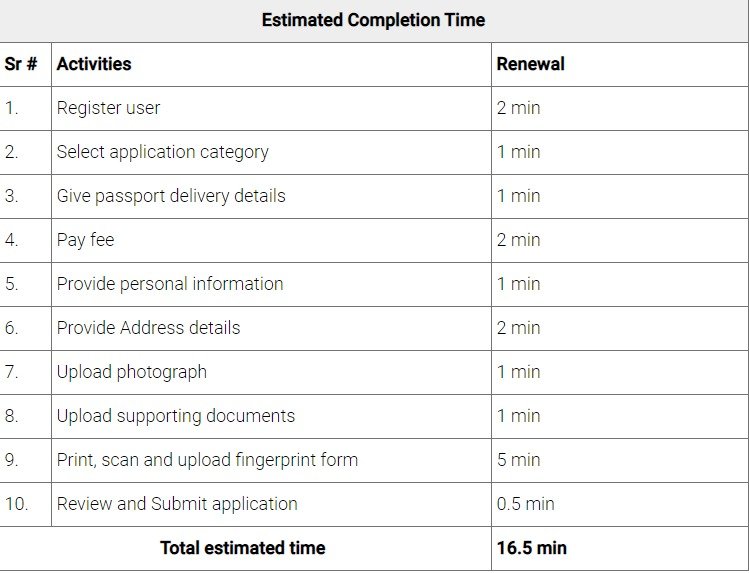Viewport: 749px width, 573px height.
Task: Select 'Give passport delivery details' cell
Action: pyautogui.click(x=171, y=196)
